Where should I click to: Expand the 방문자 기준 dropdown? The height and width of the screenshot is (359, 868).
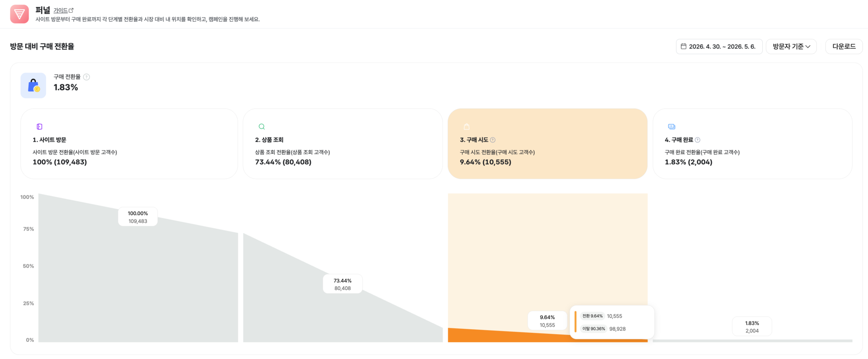click(791, 47)
